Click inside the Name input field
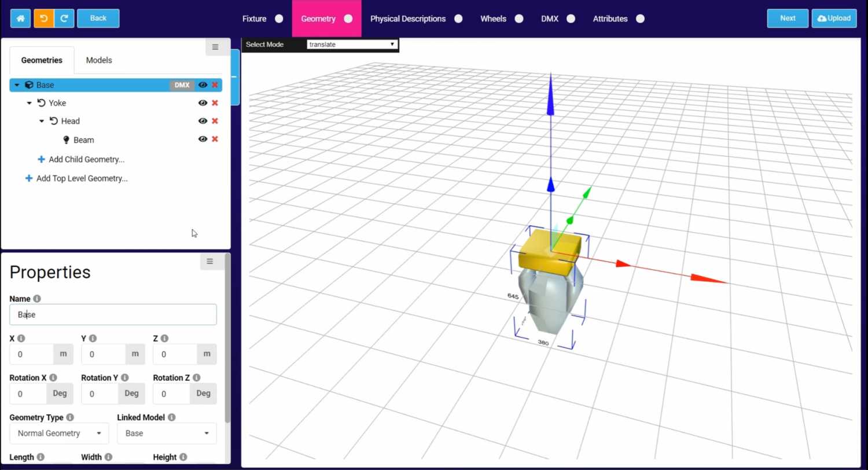Image resolution: width=868 pixels, height=470 pixels. click(112, 314)
